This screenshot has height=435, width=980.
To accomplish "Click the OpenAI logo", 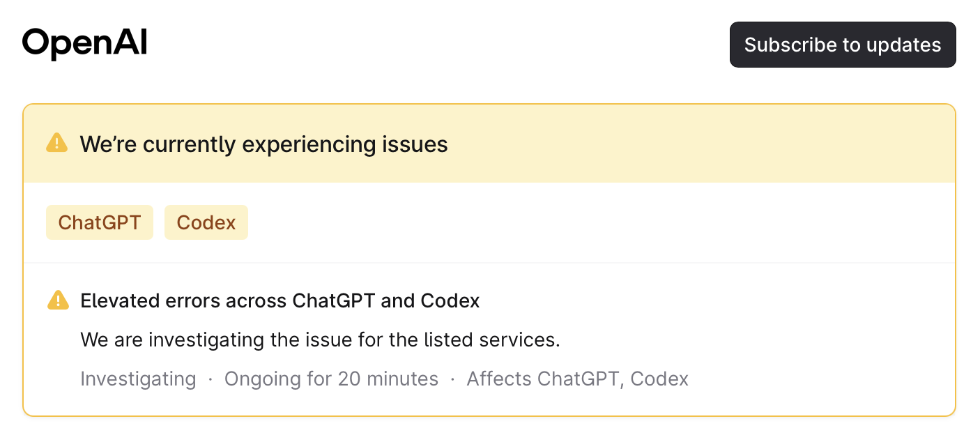I will [x=84, y=44].
